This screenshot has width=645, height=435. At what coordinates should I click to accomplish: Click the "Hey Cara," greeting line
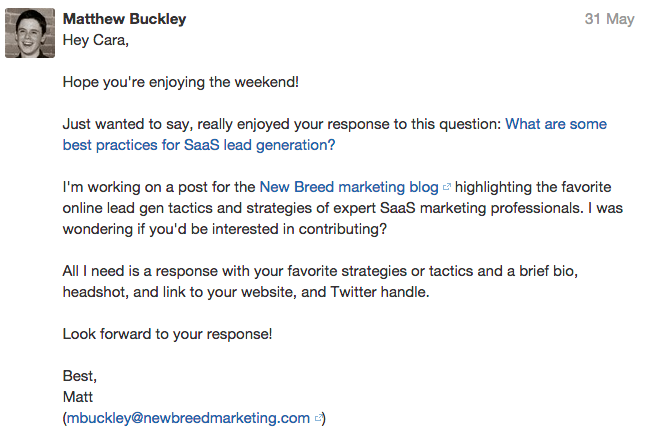click(x=96, y=40)
